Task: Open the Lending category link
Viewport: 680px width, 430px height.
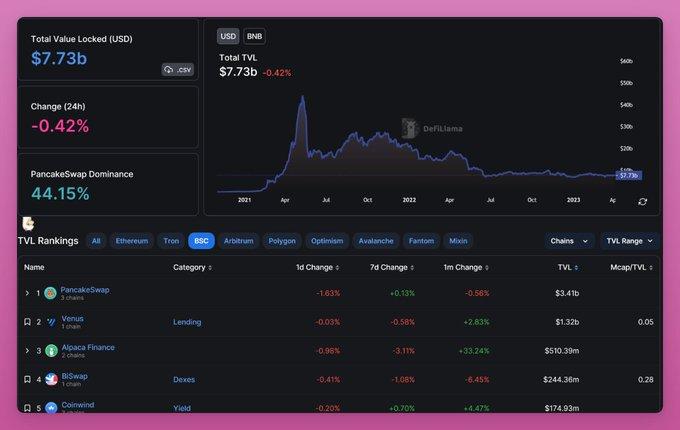Action: (187, 322)
